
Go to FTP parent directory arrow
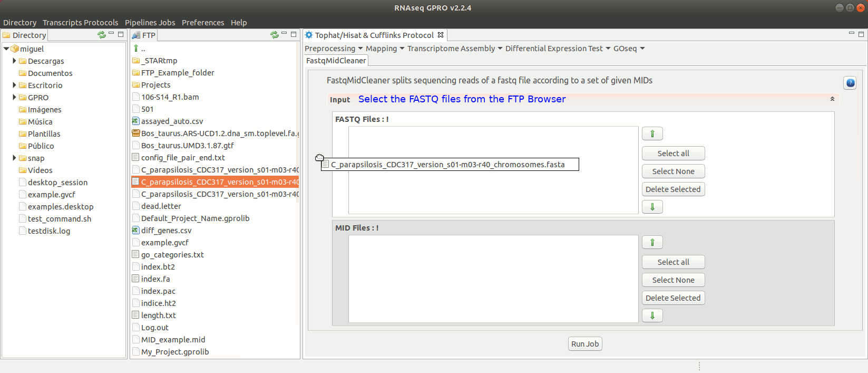click(x=136, y=49)
